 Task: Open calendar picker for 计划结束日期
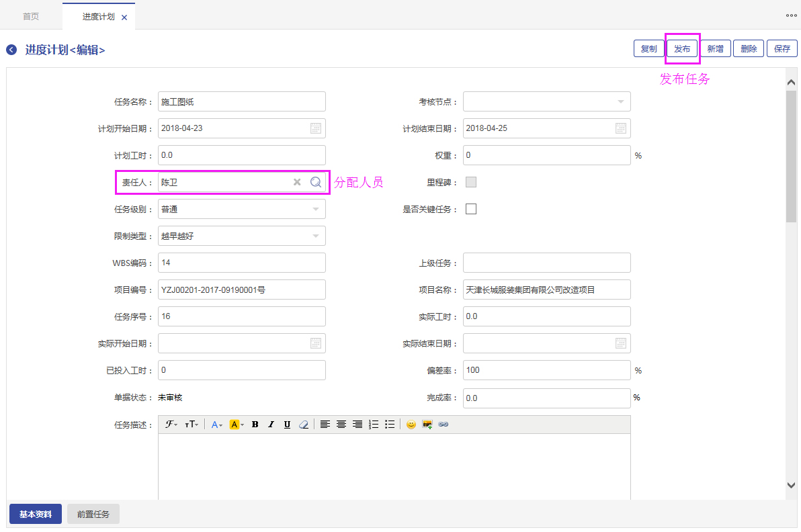pyautogui.click(x=621, y=128)
